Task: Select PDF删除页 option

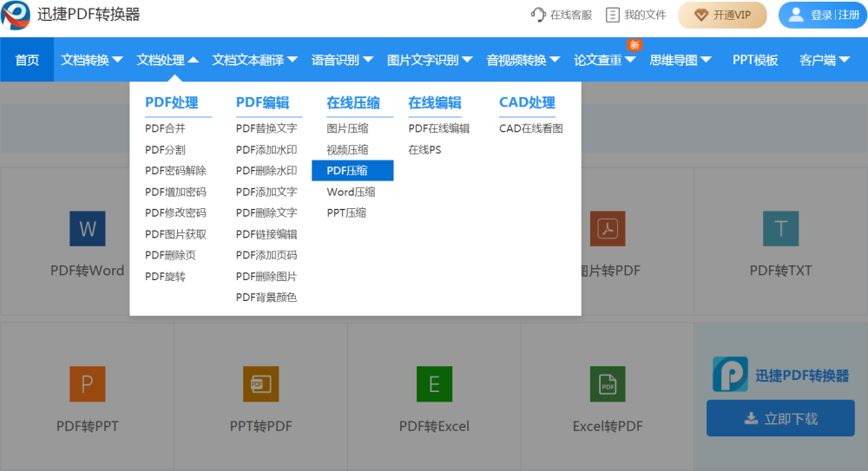Action: tap(170, 255)
